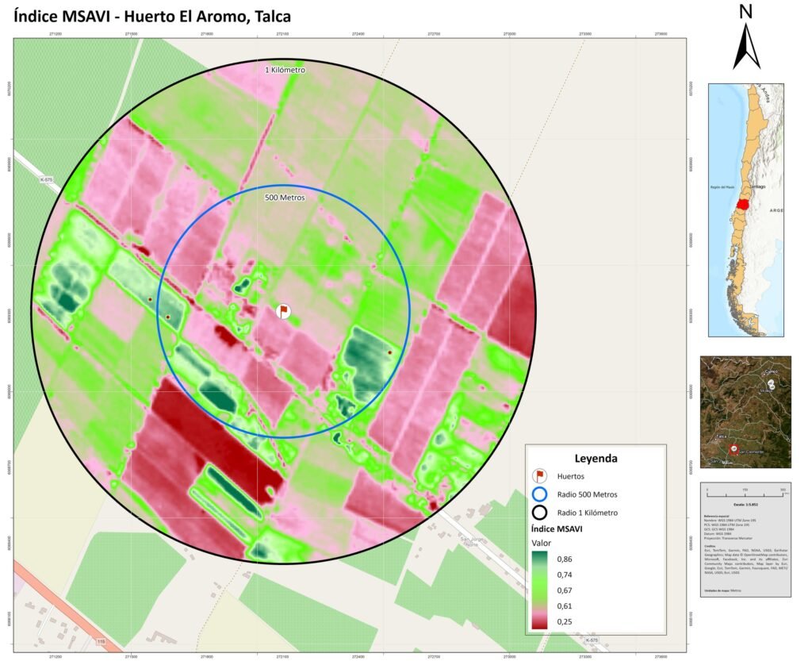Click the black circle Radio 1 Kilómetro symbol
The width and height of the screenshot is (812, 665).
538,512
